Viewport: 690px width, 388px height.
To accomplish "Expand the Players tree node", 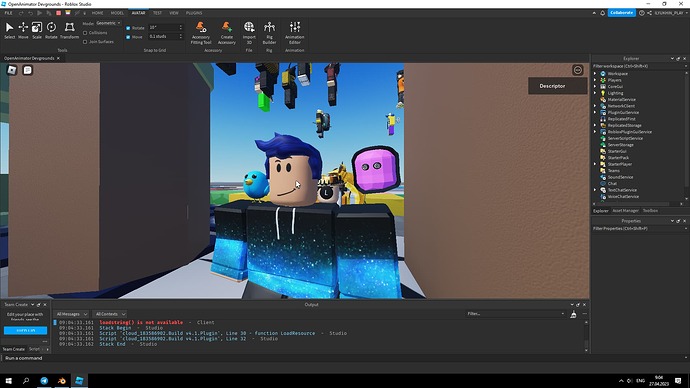I will (x=595, y=80).
